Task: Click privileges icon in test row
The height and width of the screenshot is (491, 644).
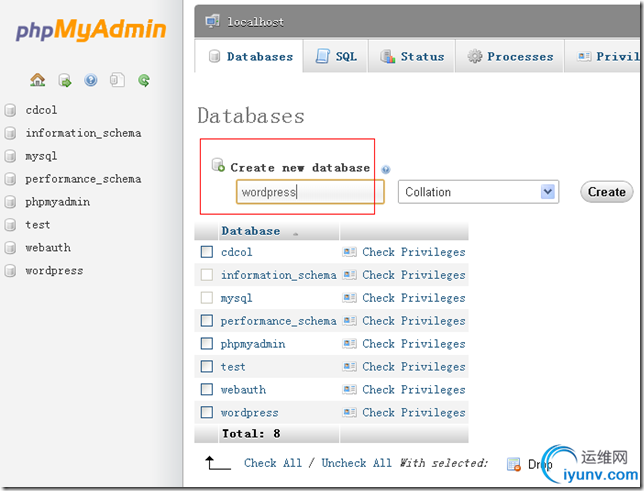Action: (x=349, y=367)
